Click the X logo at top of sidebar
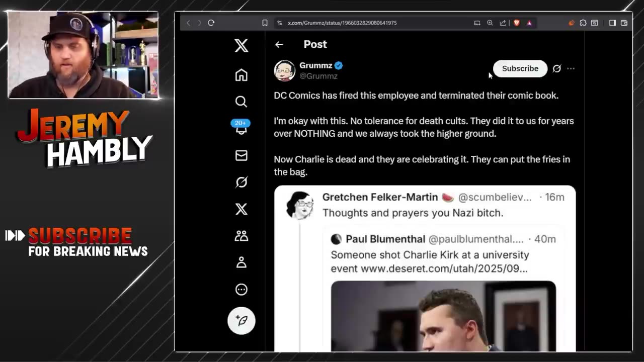The width and height of the screenshot is (644, 362). [242, 46]
